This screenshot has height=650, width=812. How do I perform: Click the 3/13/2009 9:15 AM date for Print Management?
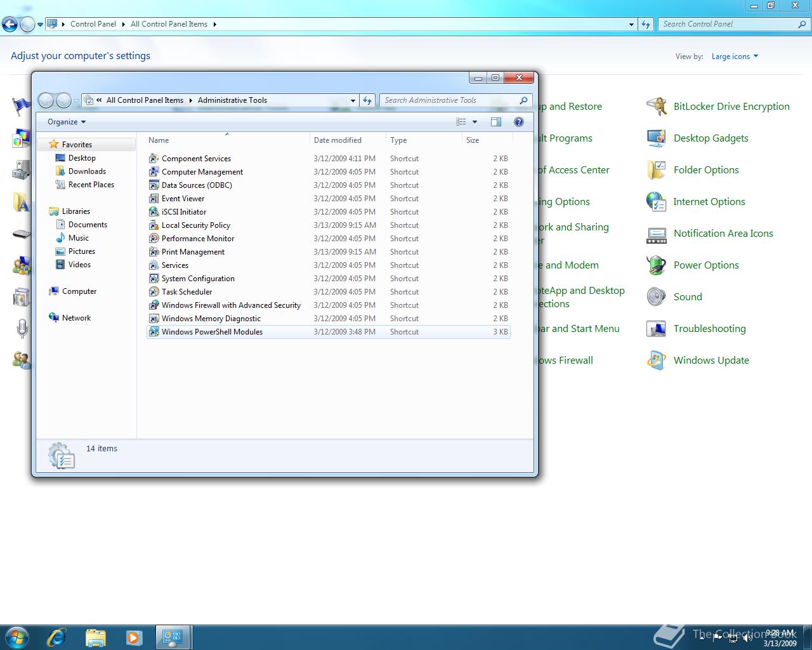pyautogui.click(x=344, y=252)
